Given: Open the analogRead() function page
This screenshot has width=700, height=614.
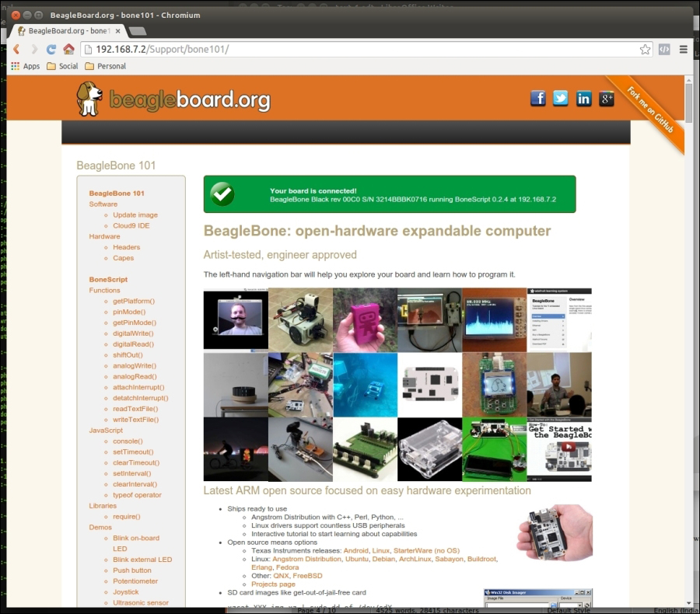Looking at the screenshot, I should (x=135, y=376).
